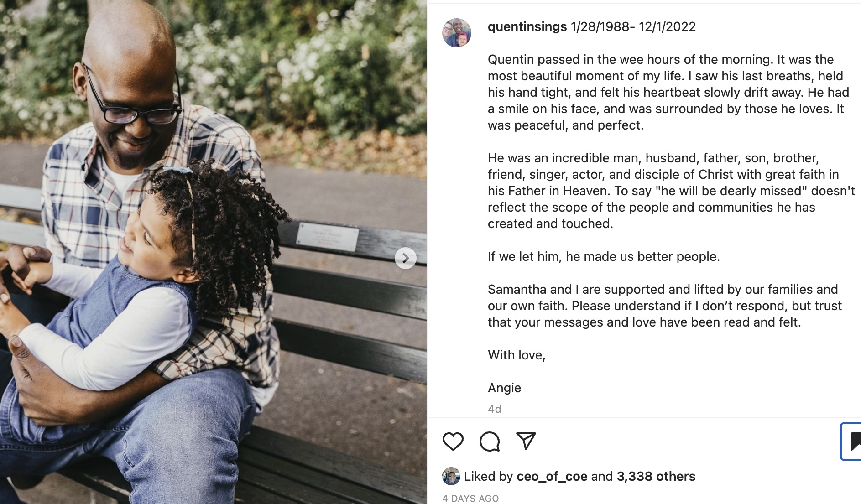Click the photo of man holding the child

tap(213, 252)
